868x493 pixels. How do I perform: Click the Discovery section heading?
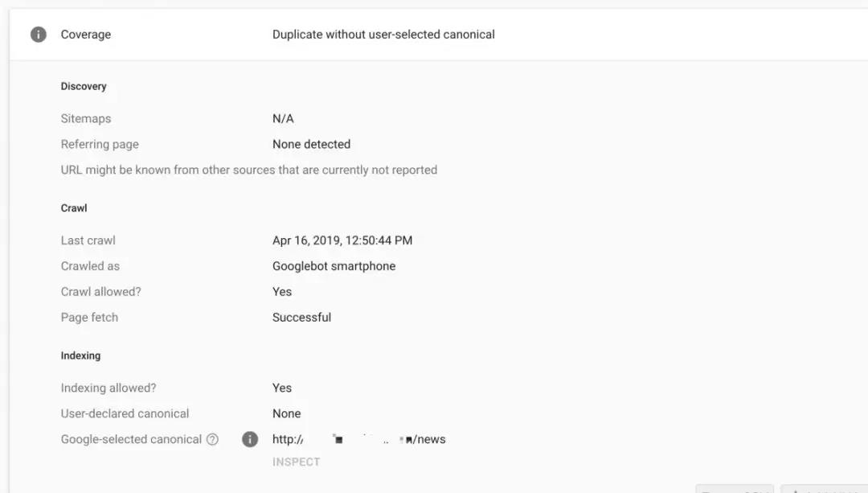pyautogui.click(x=84, y=86)
